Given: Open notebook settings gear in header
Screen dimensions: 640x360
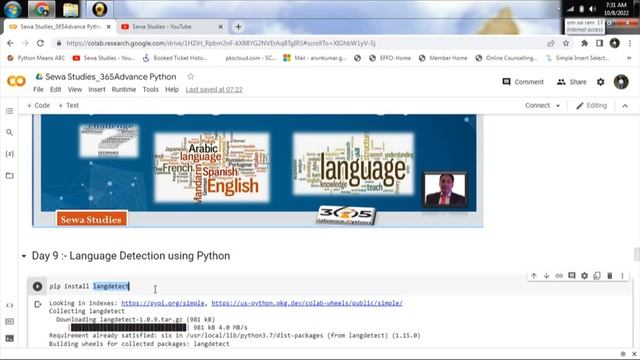Looking at the screenshot, I should [600, 82].
